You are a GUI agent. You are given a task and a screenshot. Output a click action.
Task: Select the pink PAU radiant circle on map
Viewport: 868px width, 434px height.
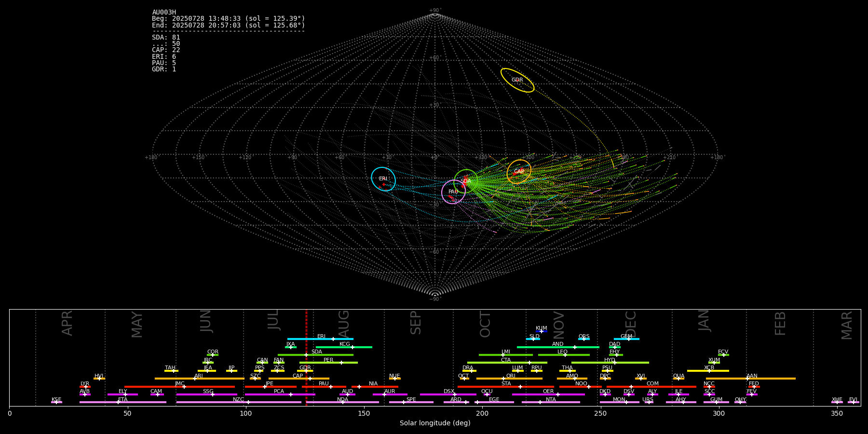453,192
